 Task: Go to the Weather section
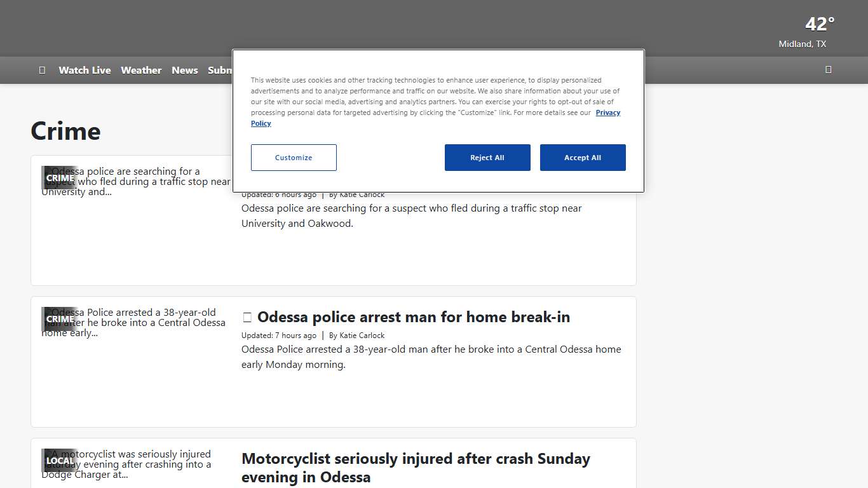coord(141,71)
